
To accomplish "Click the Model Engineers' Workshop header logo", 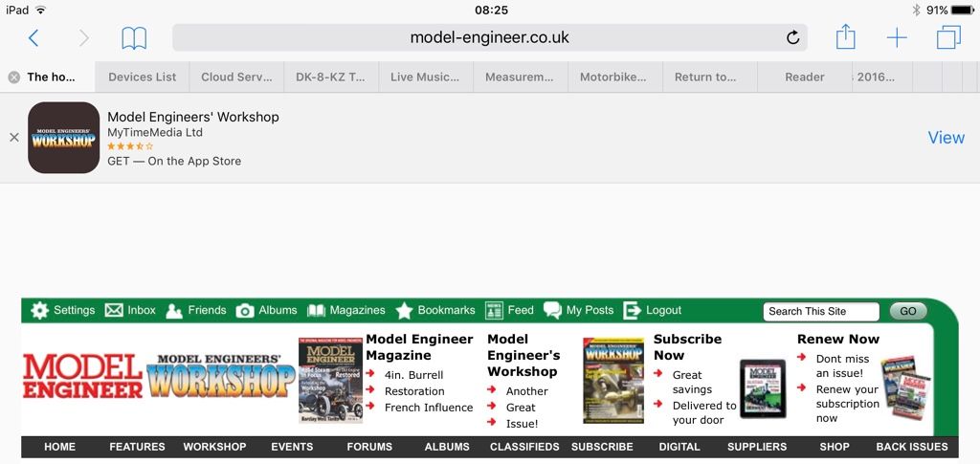I will coord(221,376).
